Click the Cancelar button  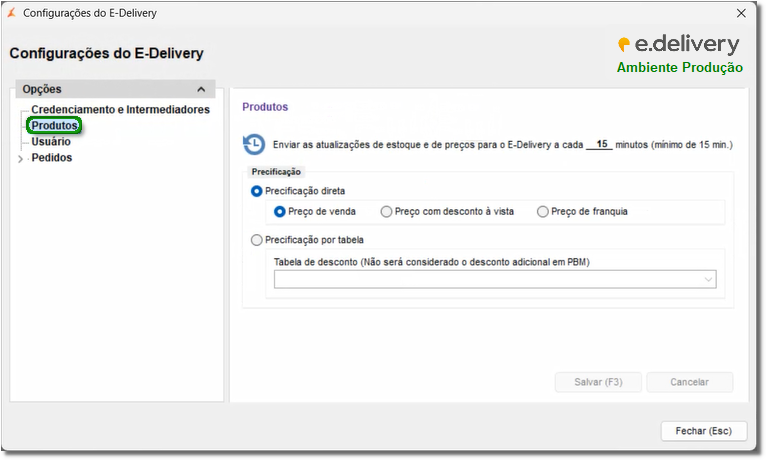pyautogui.click(x=689, y=382)
